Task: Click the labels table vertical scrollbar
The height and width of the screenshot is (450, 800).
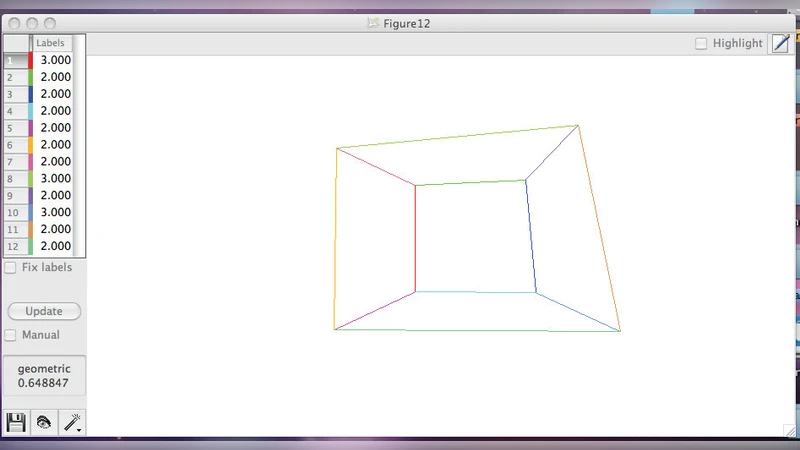Action: (x=78, y=145)
